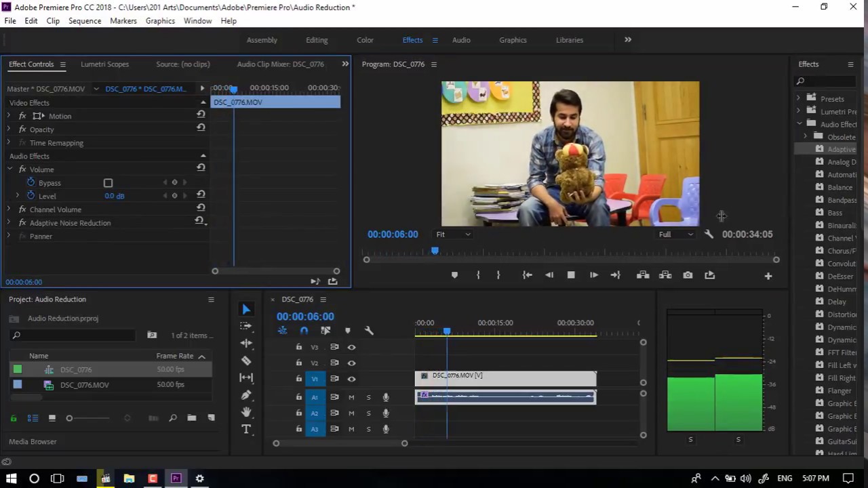Expand the Opacity effect properties
868x488 pixels.
pos(9,129)
